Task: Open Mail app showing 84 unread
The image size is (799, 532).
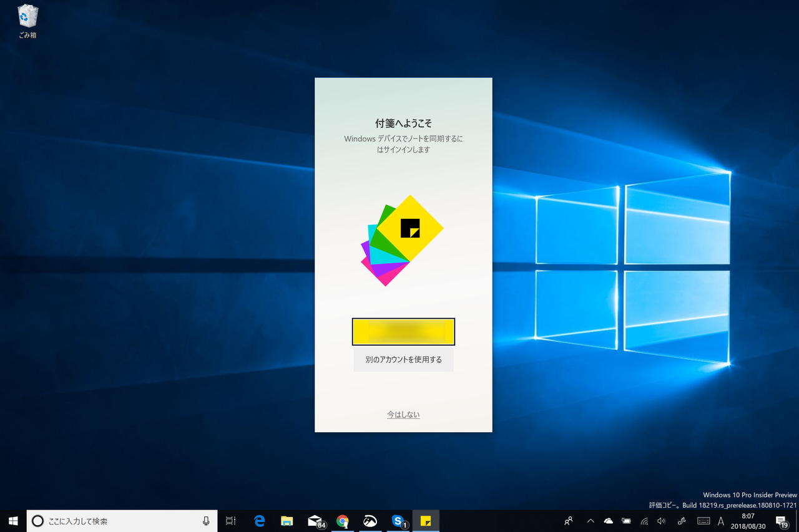Action: click(x=315, y=521)
